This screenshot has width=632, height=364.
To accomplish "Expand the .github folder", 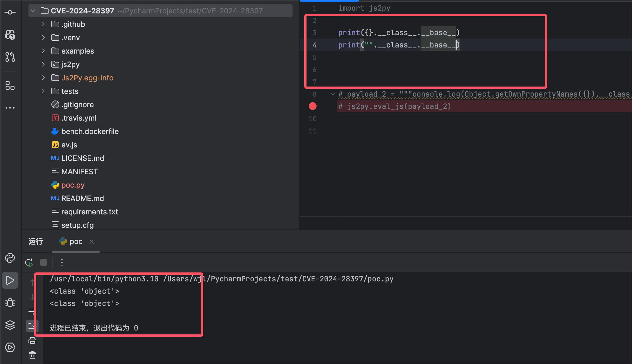I will pyautogui.click(x=43, y=24).
